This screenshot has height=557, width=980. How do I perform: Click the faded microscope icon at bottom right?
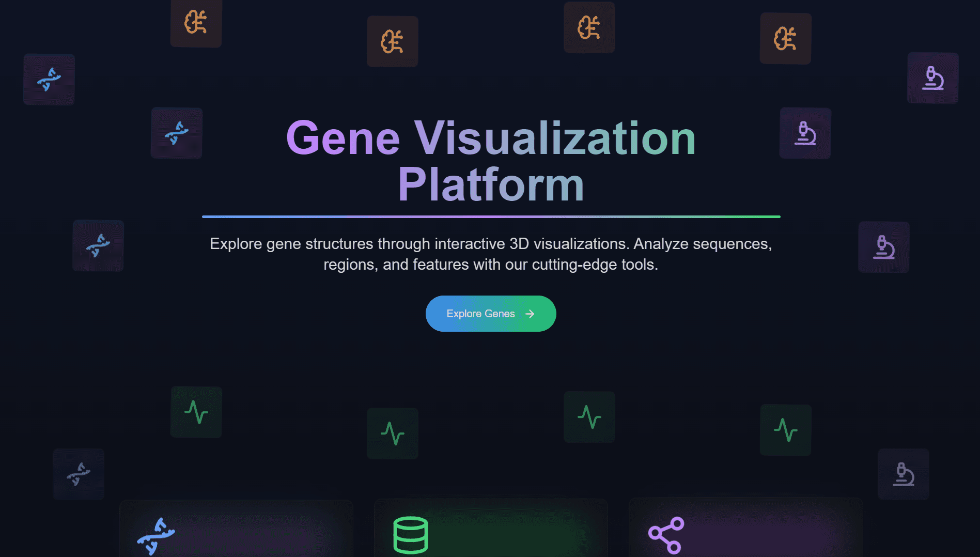[903, 474]
